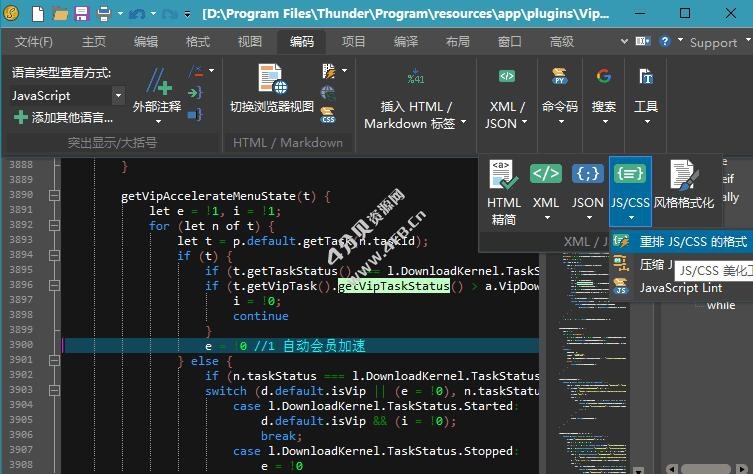Click the blue help question mark icon

click(665, 41)
